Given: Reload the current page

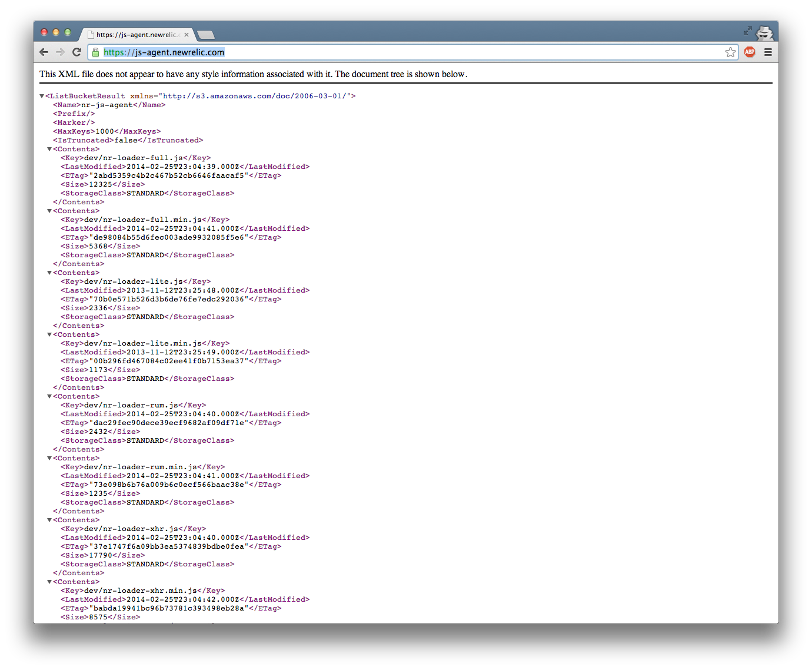Looking at the screenshot, I should (x=76, y=52).
